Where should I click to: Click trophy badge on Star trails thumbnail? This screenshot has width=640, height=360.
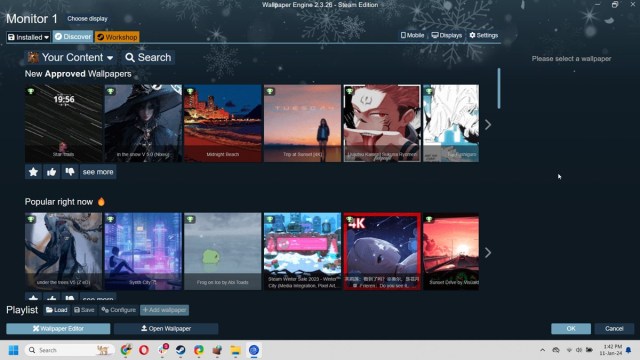pyautogui.click(x=31, y=91)
